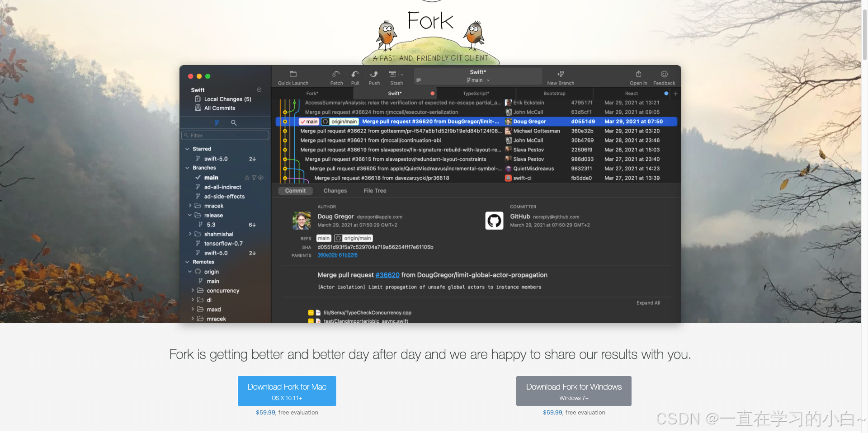
Task: Select starred swift-5.0 branch
Action: coord(216,159)
